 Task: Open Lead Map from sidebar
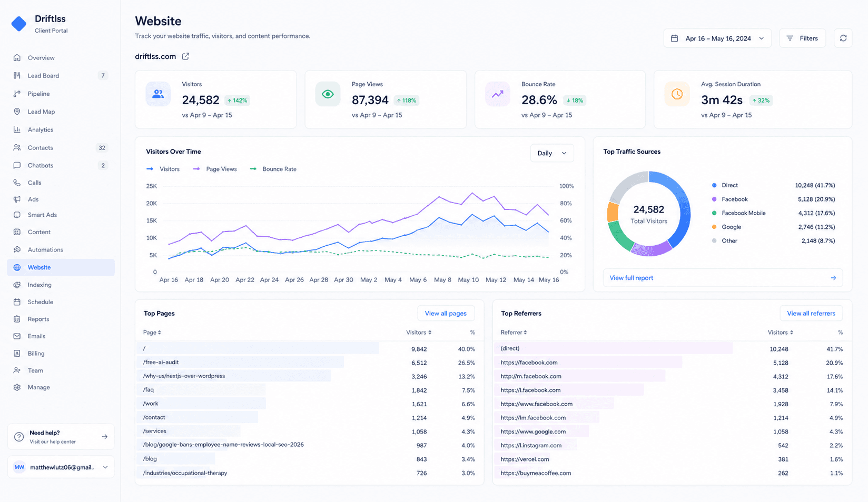click(61, 112)
